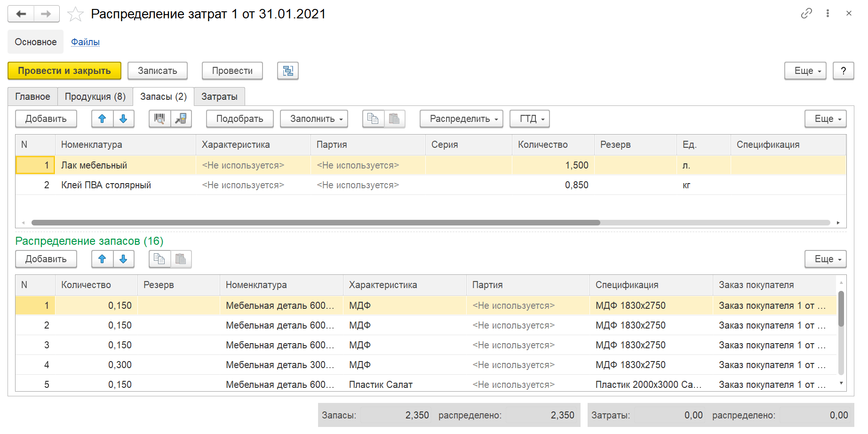868x434 pixels.
Task: Copy rows icon in distribution table toolbar
Action: pos(159,259)
